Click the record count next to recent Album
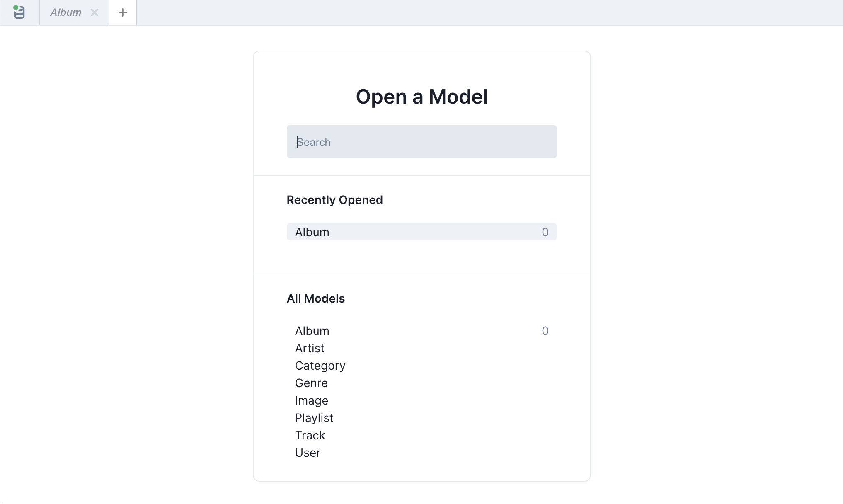Screen dimensions: 843x504 pyautogui.click(x=545, y=232)
